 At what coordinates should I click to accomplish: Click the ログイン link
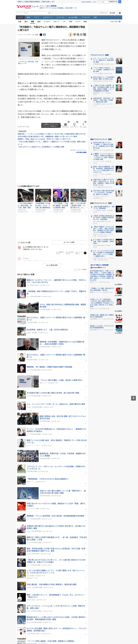42,8
